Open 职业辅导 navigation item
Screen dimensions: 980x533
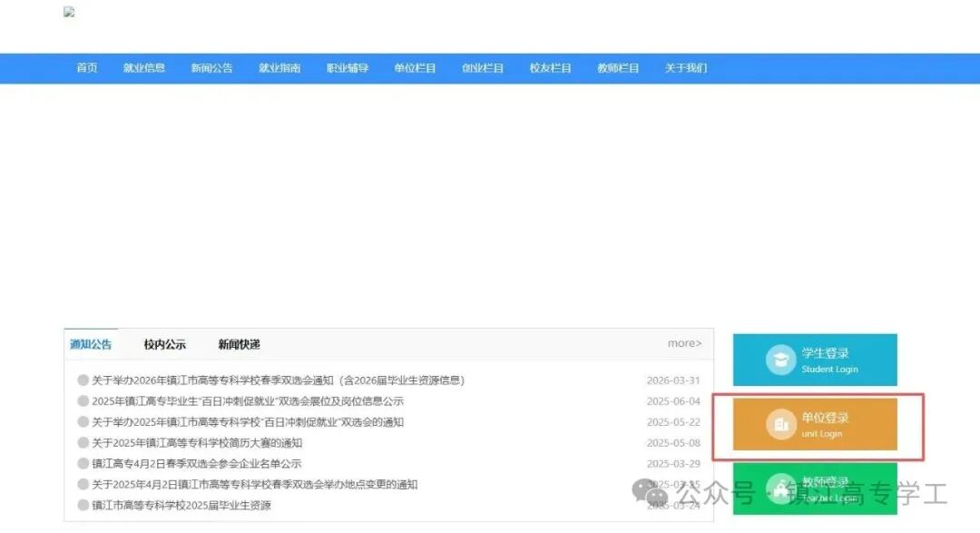(x=348, y=68)
